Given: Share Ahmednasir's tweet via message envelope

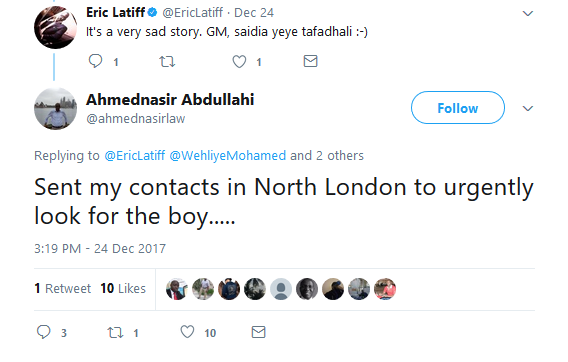Looking at the screenshot, I should (x=259, y=332).
